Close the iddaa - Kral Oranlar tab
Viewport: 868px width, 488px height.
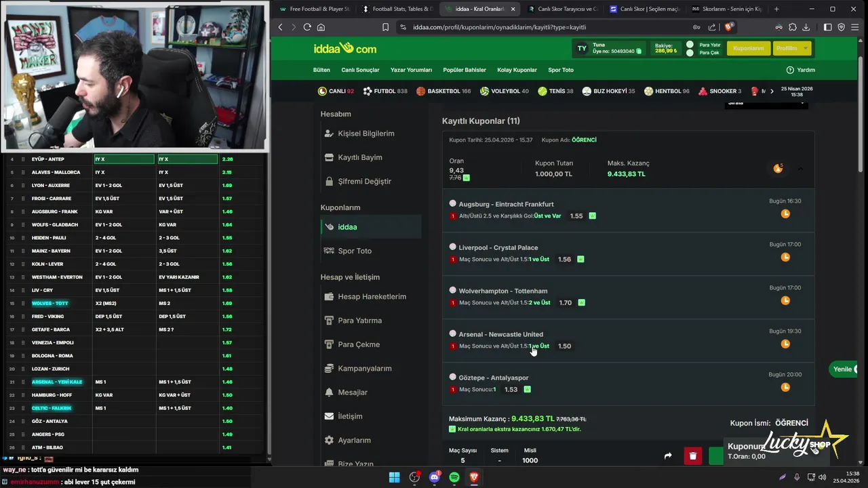click(513, 9)
